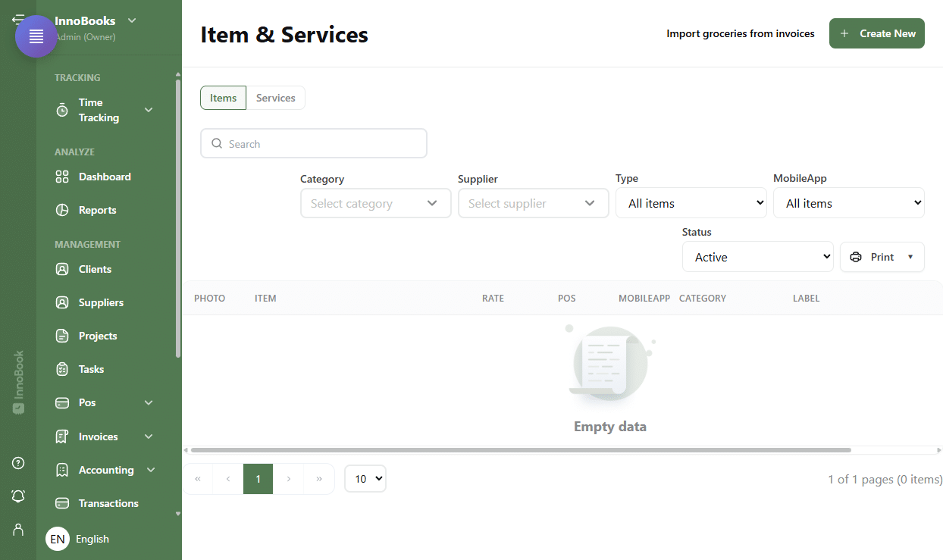
Task: Click the EN language badge
Action: click(58, 539)
